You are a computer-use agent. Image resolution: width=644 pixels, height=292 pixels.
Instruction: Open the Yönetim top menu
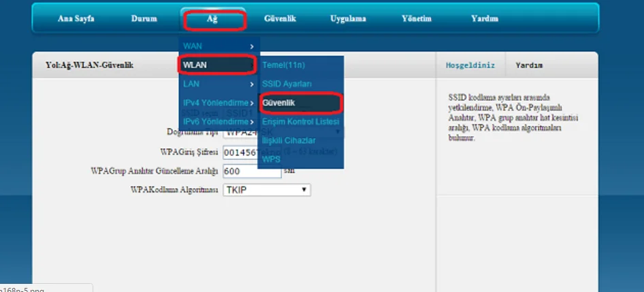(417, 18)
